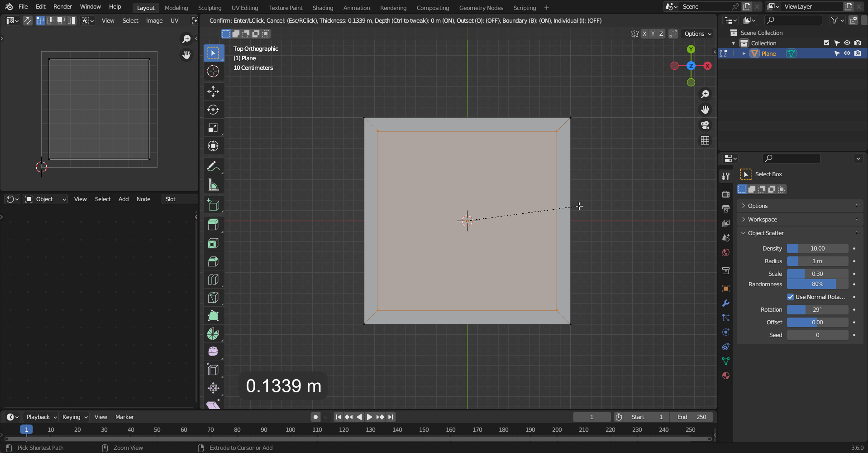Toggle Use Normal Rotation checkbox
Image resolution: width=868 pixels, height=453 pixels.
click(x=791, y=297)
